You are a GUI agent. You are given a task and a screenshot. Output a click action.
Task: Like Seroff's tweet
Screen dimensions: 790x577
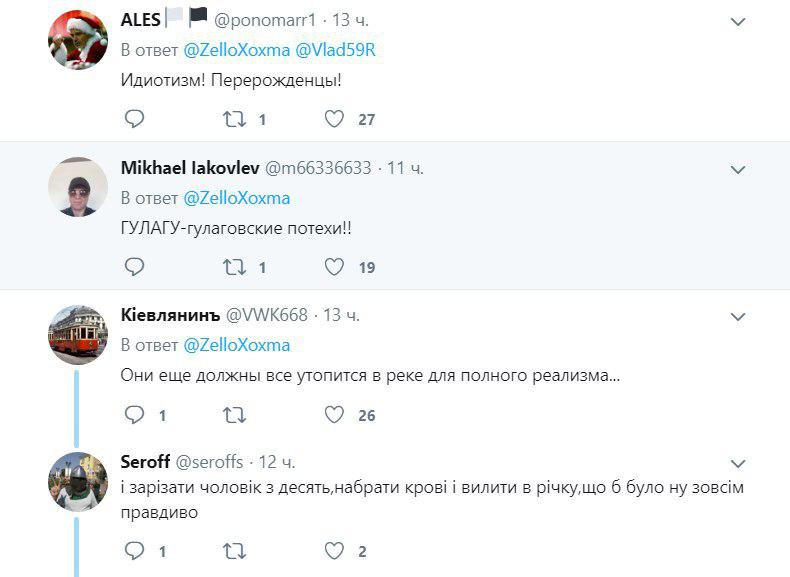[335, 550]
